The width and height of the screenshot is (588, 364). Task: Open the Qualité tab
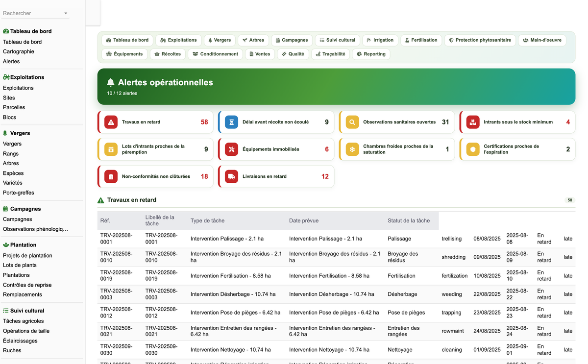tap(293, 54)
